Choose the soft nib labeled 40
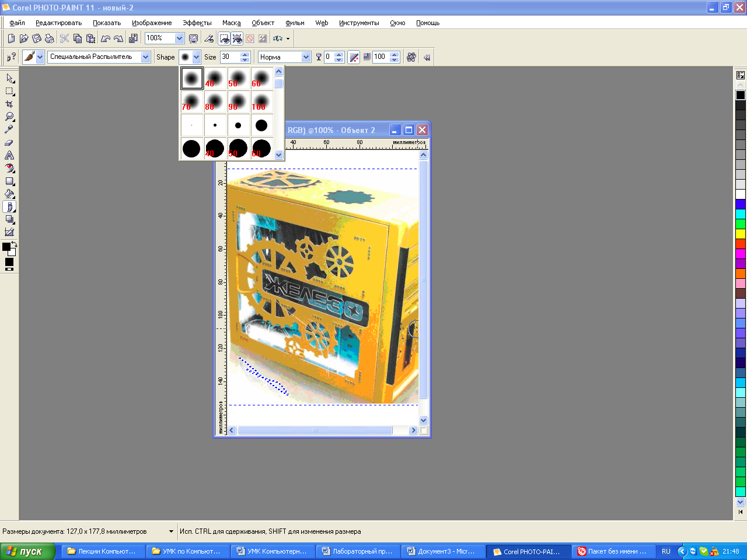 pyautogui.click(x=215, y=78)
